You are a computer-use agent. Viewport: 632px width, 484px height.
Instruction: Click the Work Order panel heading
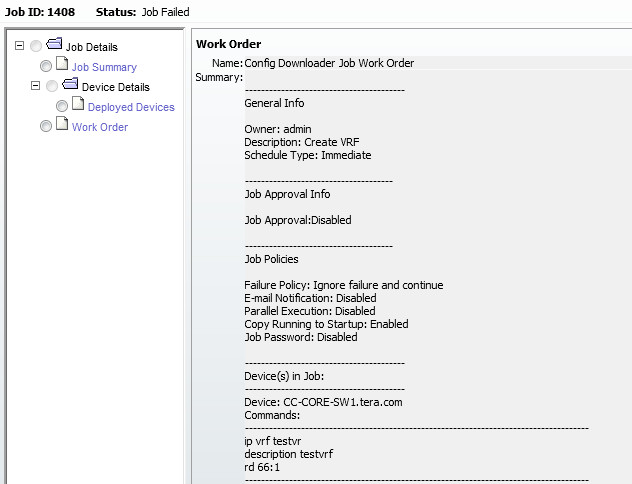[x=229, y=44]
